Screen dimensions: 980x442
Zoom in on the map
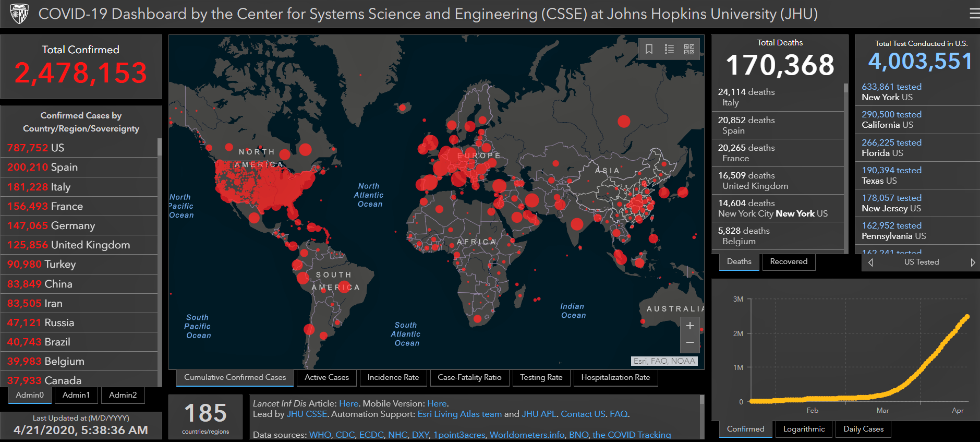[x=689, y=326]
